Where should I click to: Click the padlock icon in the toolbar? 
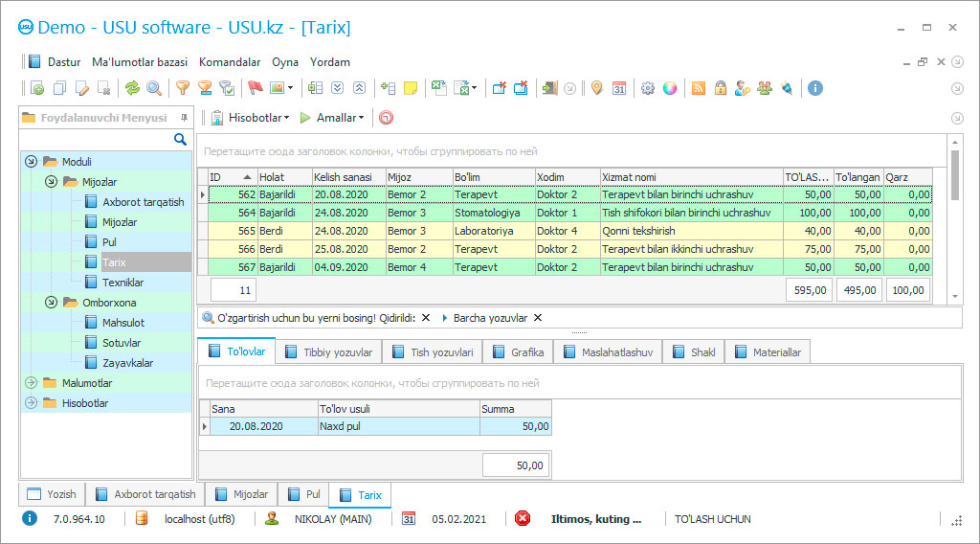(720, 88)
